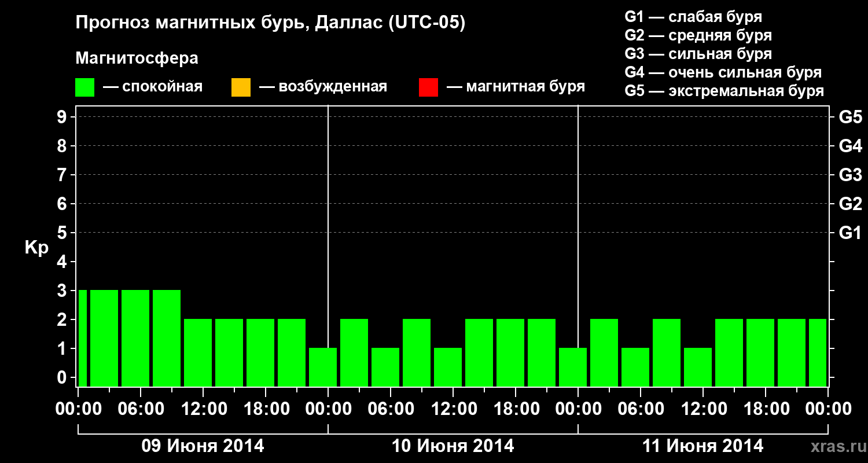
Task: Click the rightmost 00:00 time label
Action: tap(828, 409)
